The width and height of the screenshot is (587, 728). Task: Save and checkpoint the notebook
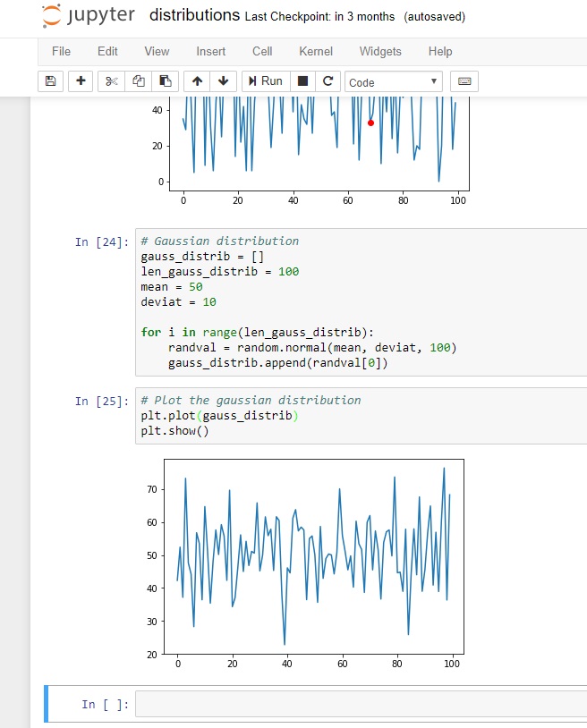[x=51, y=81]
